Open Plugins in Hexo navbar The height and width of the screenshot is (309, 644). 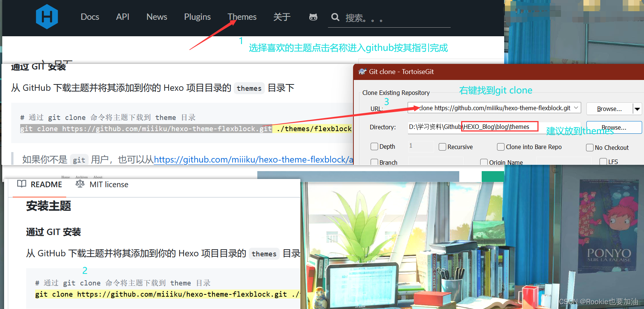pyautogui.click(x=197, y=17)
